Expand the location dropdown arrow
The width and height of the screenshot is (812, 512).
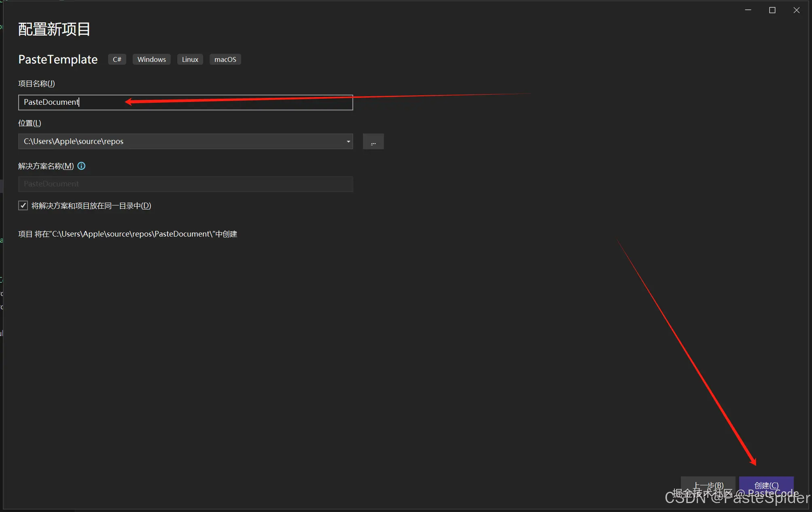click(x=348, y=142)
